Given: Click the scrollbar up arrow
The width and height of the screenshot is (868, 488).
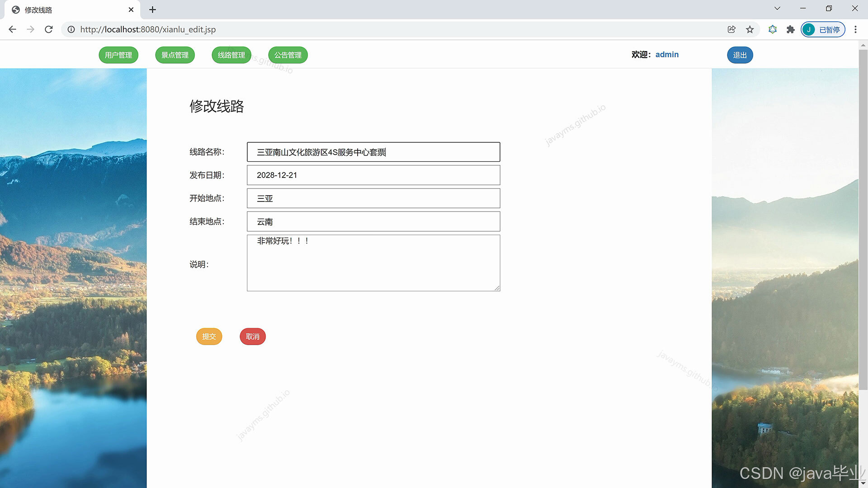Looking at the screenshot, I should coord(863,45).
